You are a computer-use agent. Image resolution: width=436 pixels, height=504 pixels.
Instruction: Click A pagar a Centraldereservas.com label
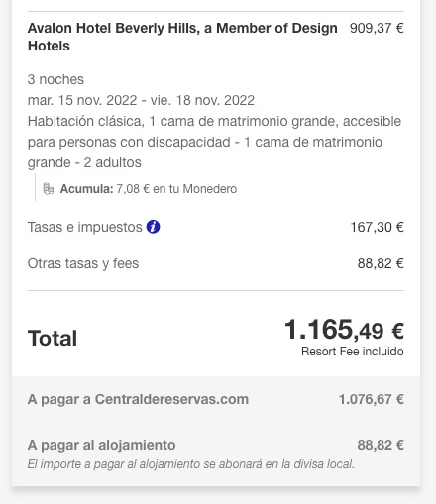tap(138, 399)
